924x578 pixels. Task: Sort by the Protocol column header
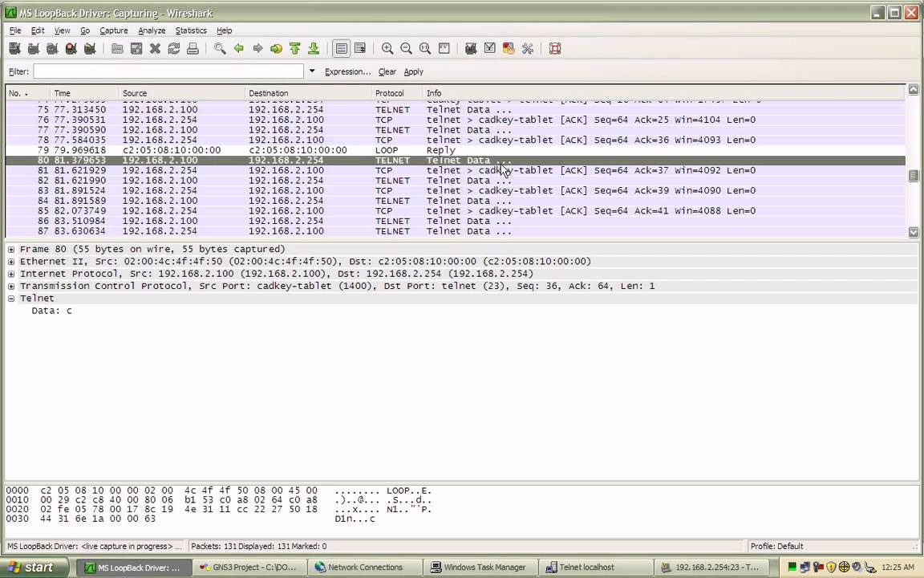(396, 93)
